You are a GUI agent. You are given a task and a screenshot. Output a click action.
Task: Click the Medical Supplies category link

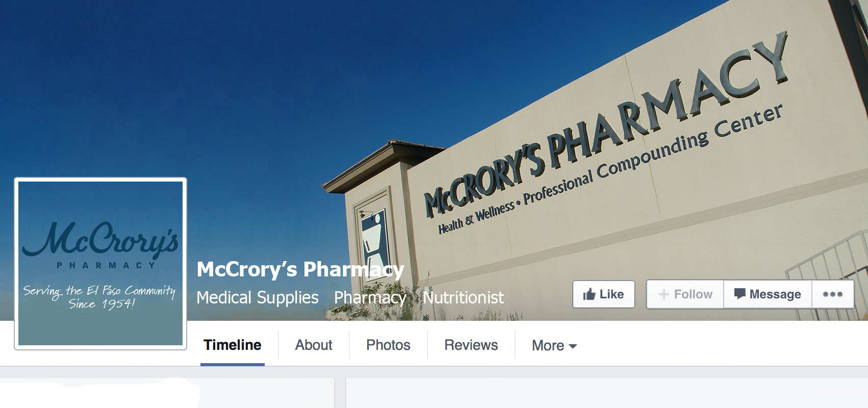point(258,297)
